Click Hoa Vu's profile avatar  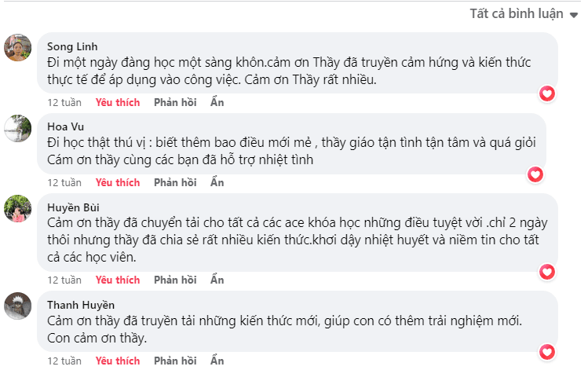(18, 128)
